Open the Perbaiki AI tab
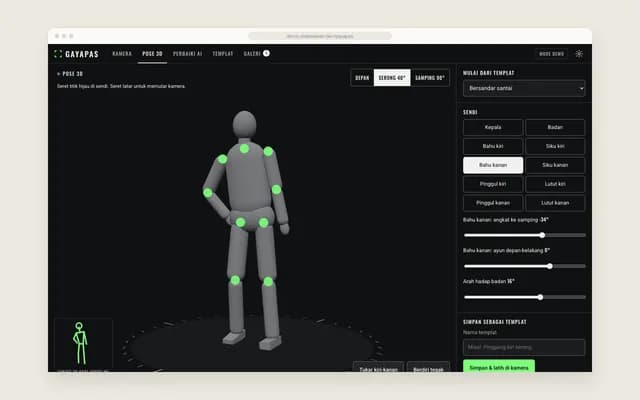Image resolution: width=640 pixels, height=400 pixels. (x=187, y=53)
